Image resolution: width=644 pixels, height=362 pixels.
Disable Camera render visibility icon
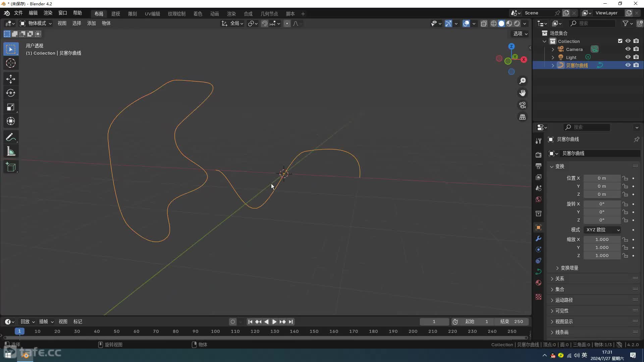tap(636, 49)
